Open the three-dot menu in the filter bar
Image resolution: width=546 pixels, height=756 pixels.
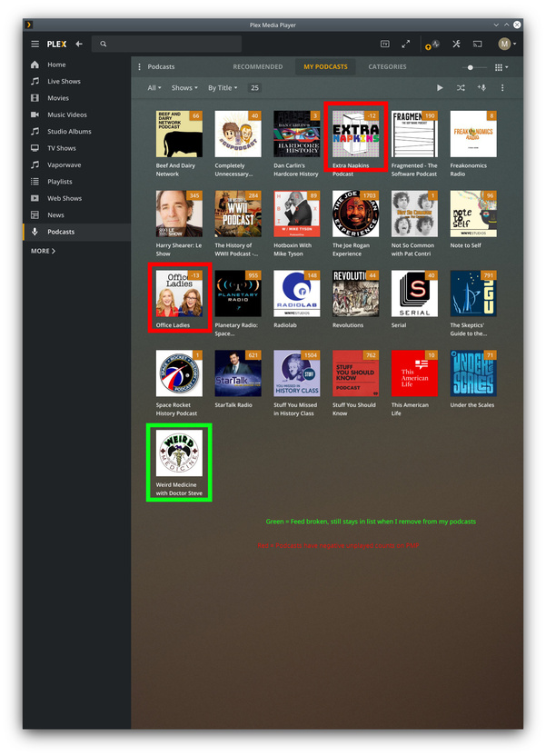[x=502, y=88]
